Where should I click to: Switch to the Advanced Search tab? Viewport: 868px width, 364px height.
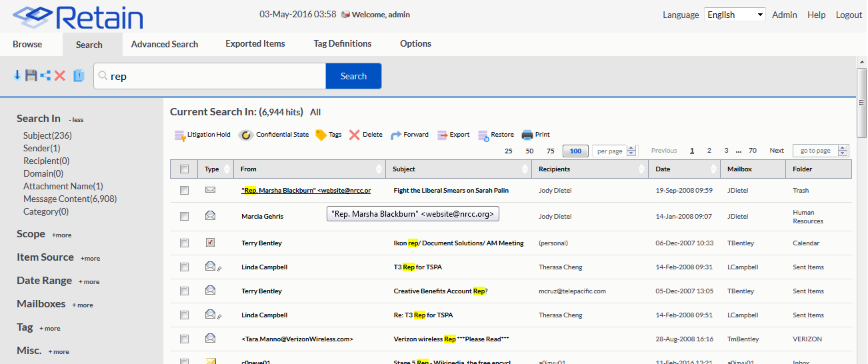click(165, 44)
